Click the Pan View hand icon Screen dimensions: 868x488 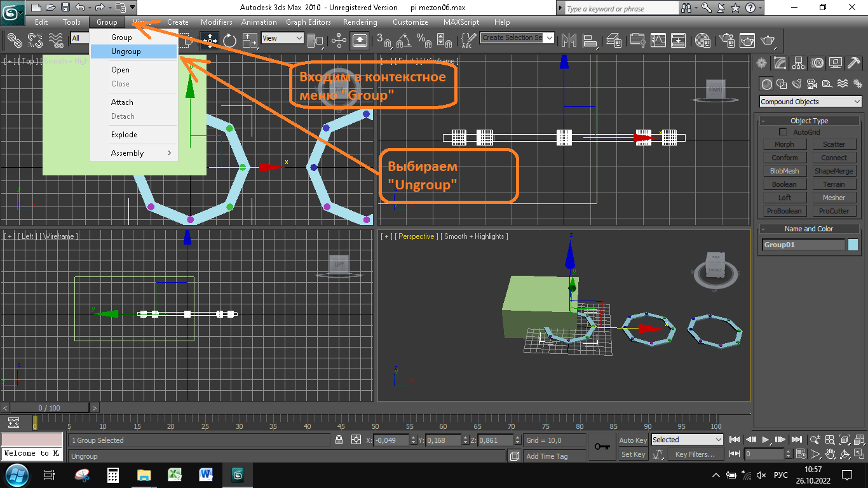[830, 454]
